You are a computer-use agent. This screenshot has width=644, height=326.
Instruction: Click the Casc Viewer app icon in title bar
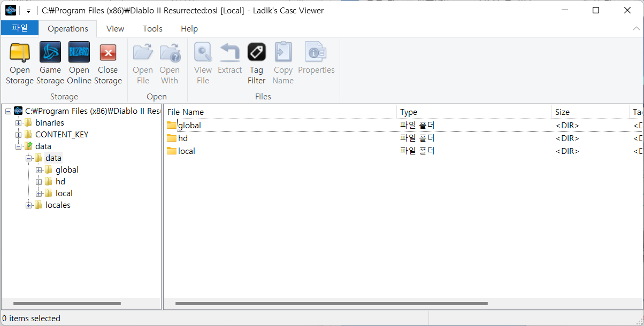(11, 10)
